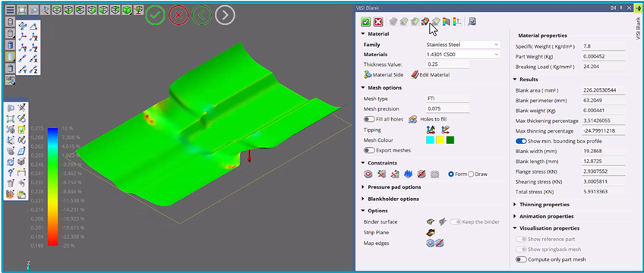Click the vertical VISI Blank side tab
644x273 pixels.
pos(638,27)
